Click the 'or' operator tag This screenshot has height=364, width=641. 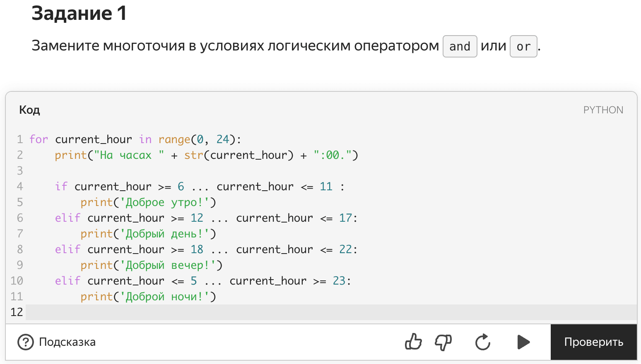tap(523, 46)
